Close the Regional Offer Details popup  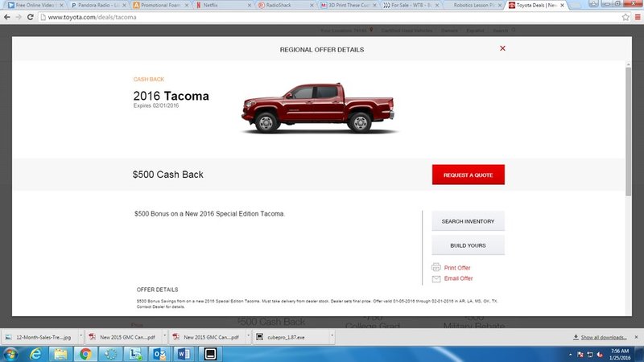[502, 48]
